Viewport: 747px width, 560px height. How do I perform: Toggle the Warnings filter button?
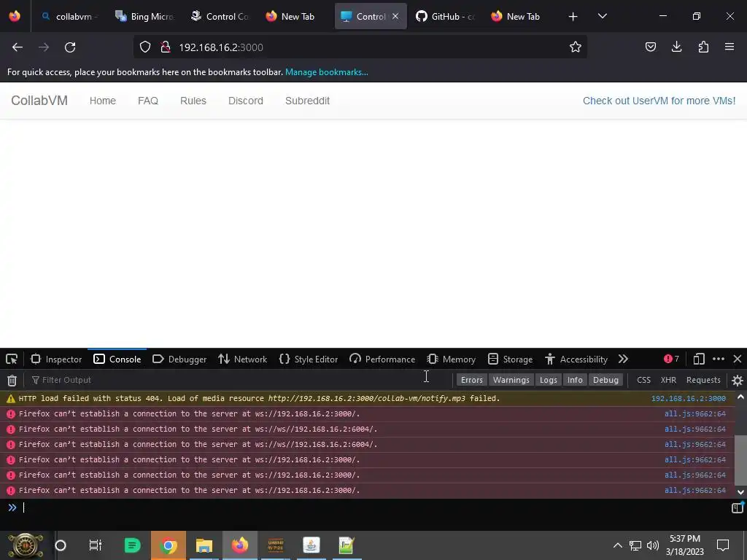point(511,380)
